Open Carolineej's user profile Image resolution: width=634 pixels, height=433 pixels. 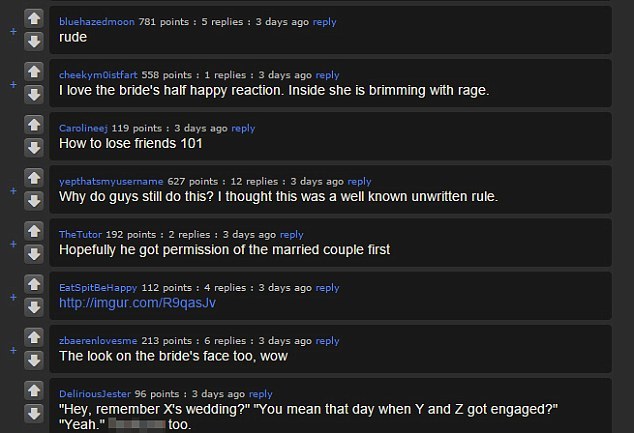click(83, 128)
